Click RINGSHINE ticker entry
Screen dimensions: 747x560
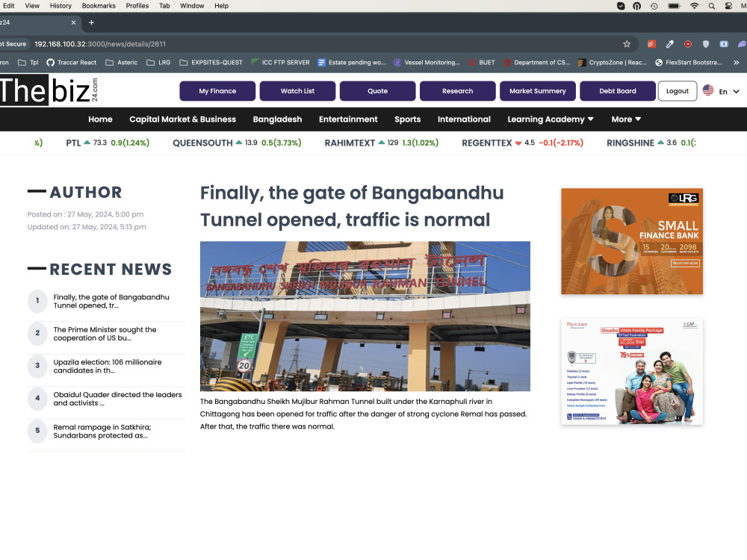point(651,143)
